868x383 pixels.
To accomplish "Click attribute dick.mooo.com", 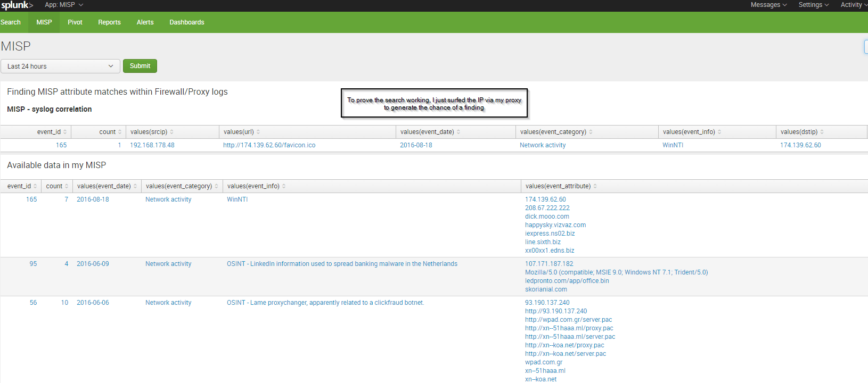I will coord(547,217).
